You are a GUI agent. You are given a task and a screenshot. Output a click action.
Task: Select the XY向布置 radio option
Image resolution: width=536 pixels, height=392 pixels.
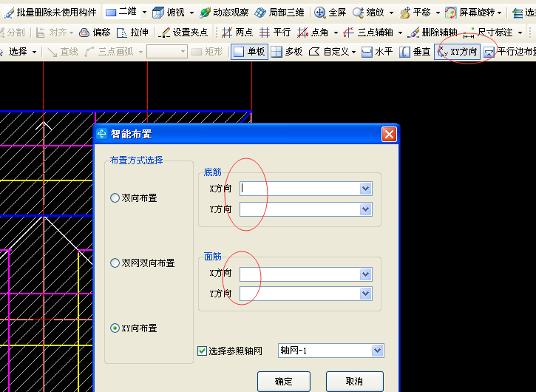(134, 328)
